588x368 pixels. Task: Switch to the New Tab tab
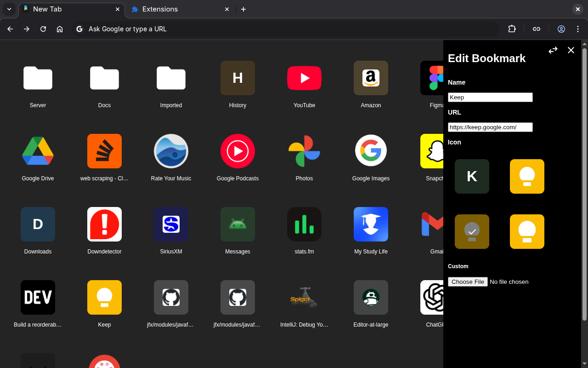pyautogui.click(x=72, y=9)
